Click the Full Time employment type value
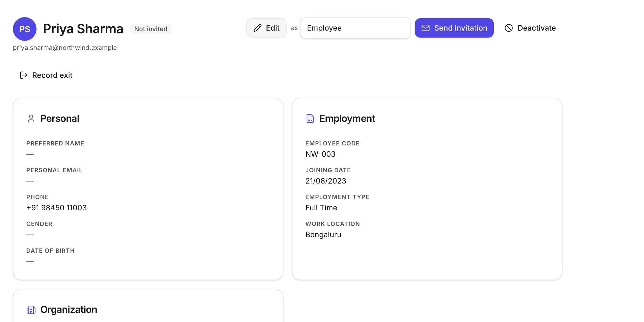 pos(321,208)
